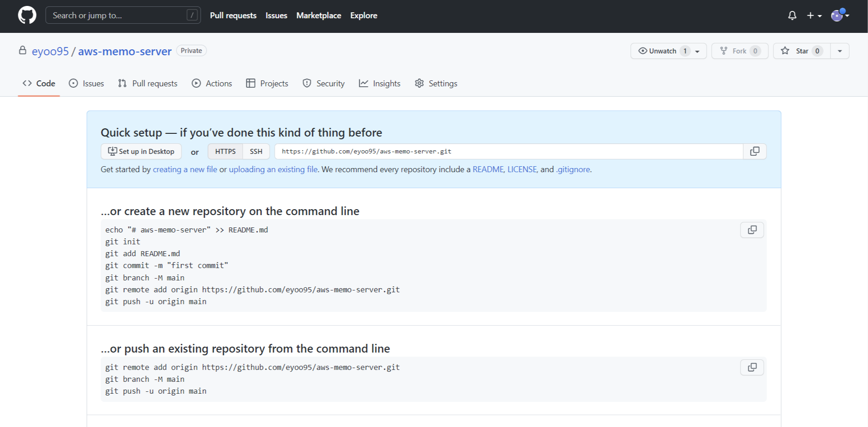Open the user avatar menu

pos(840,15)
